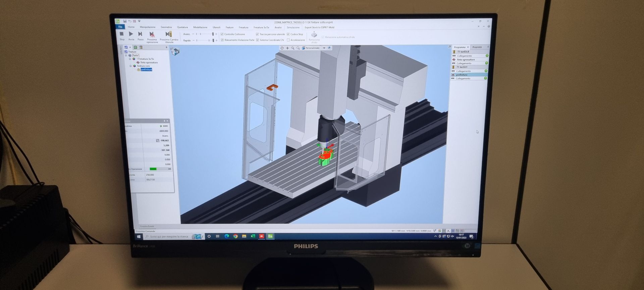This screenshot has width=644, height=290.
Task: Open the taskbar clock and date
Action: click(461, 236)
